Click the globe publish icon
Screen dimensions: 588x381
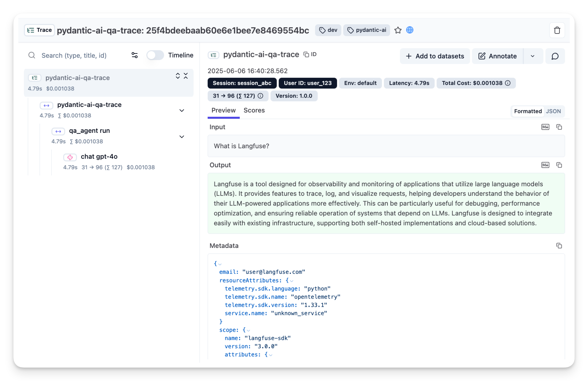point(409,30)
